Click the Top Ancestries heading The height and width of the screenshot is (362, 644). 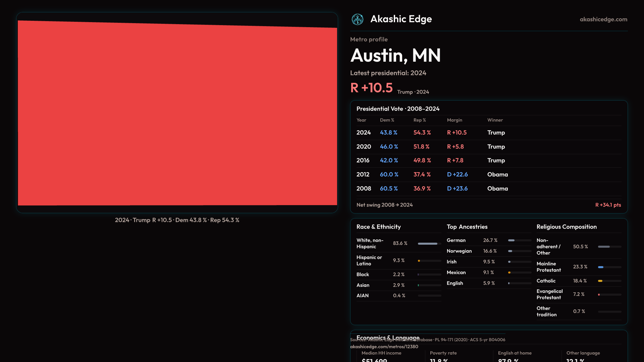(467, 227)
